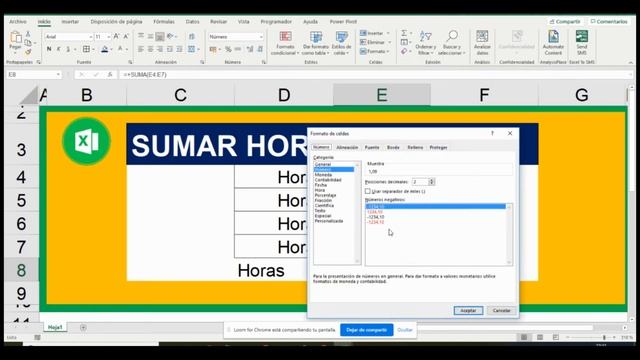Click the Autosuma sigma icon
The width and height of the screenshot is (640, 360).
tap(404, 33)
